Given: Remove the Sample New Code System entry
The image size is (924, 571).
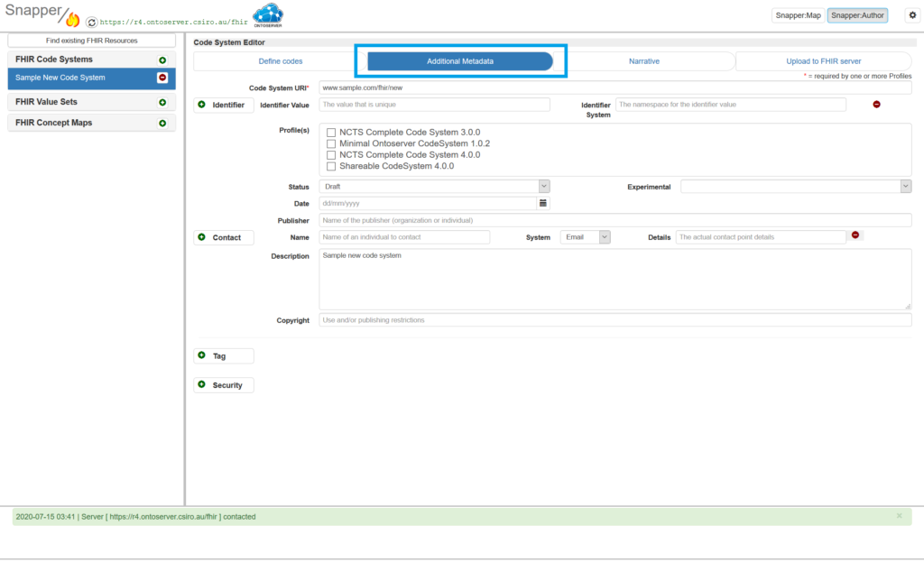Looking at the screenshot, I should [x=162, y=78].
